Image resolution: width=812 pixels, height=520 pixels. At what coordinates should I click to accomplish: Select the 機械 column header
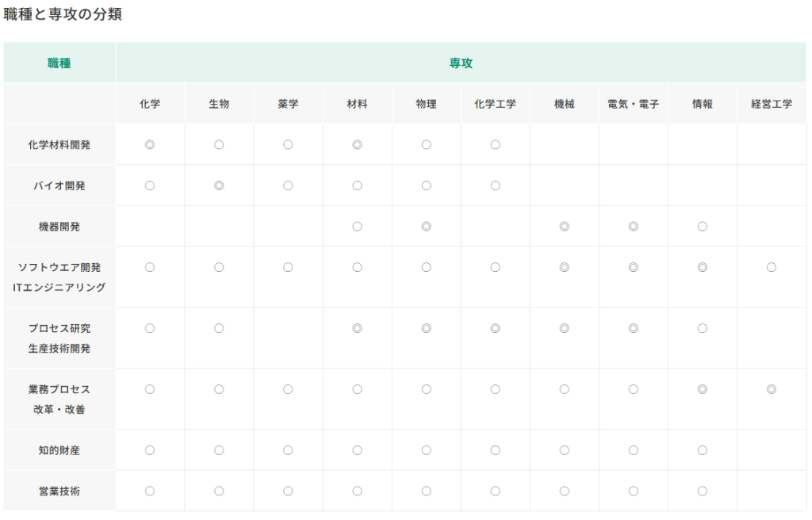(565, 104)
